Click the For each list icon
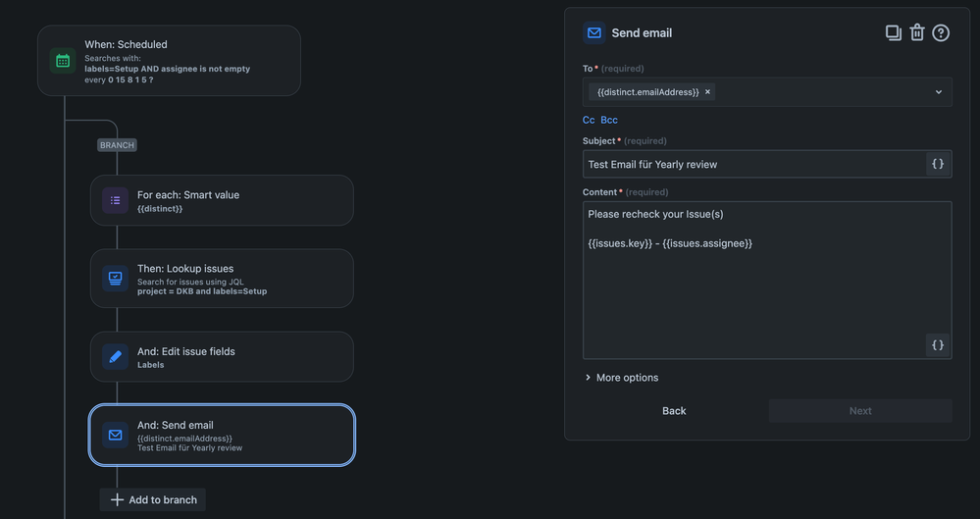 tap(115, 200)
